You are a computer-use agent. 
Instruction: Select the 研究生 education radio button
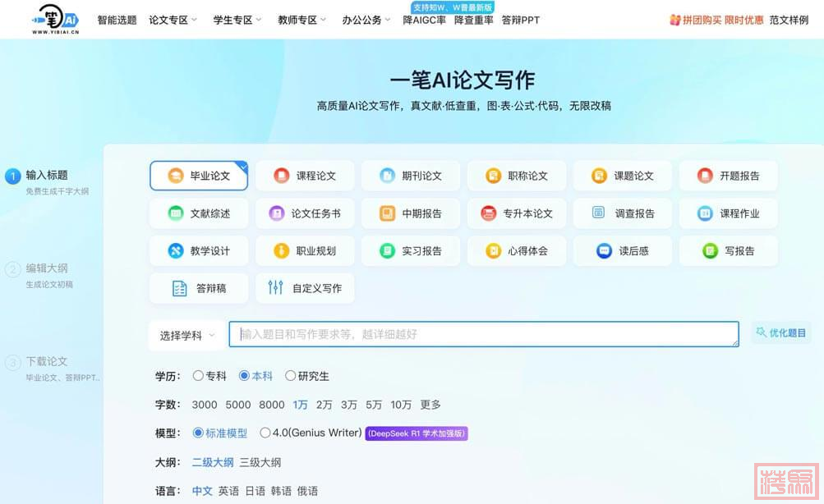(290, 376)
